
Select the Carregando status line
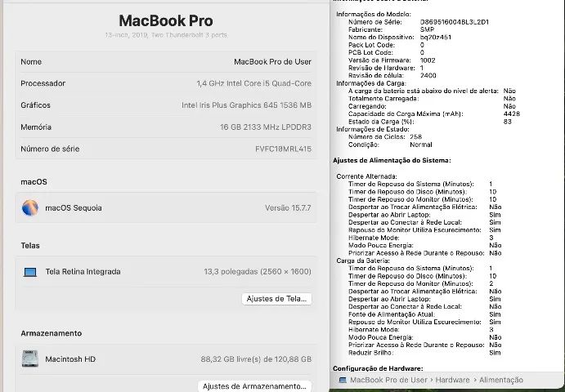click(x=432, y=106)
